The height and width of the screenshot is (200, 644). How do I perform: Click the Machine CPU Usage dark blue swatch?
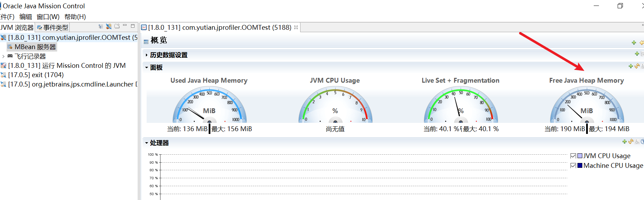580,166
